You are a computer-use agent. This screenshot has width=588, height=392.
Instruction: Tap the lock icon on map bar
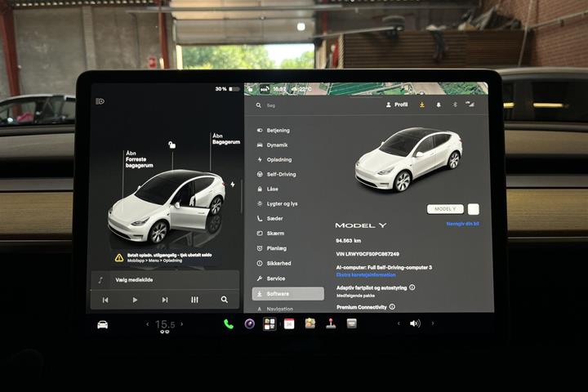click(251, 89)
